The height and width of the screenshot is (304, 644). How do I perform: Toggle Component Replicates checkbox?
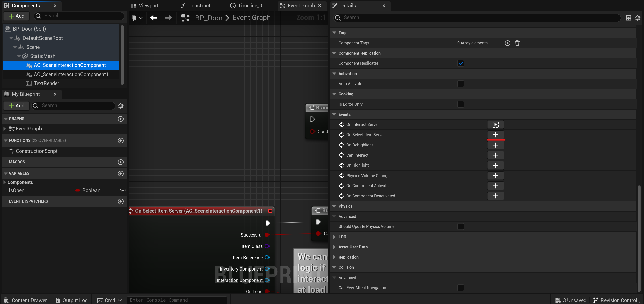click(461, 63)
